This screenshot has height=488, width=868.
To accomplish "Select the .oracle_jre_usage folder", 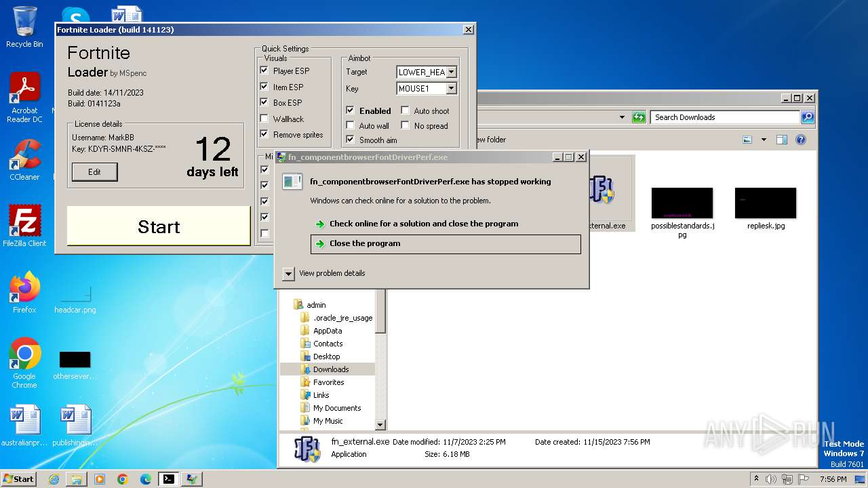I will pyautogui.click(x=342, y=318).
